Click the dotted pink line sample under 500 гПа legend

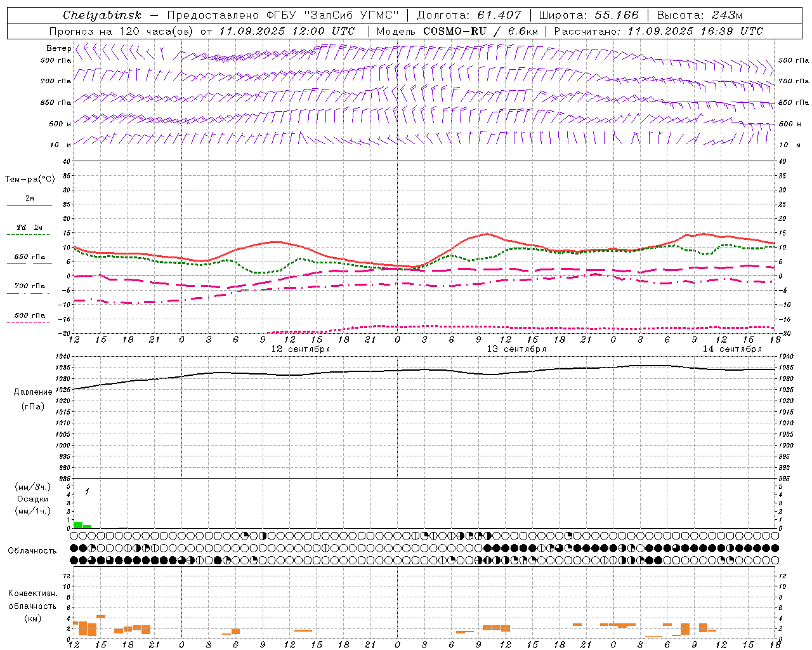tap(28, 322)
